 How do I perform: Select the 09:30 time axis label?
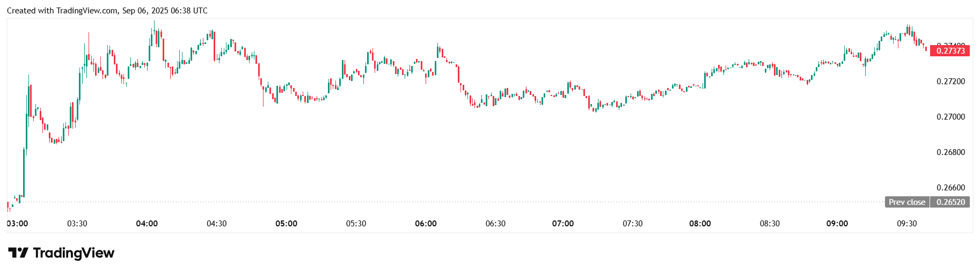(906, 224)
